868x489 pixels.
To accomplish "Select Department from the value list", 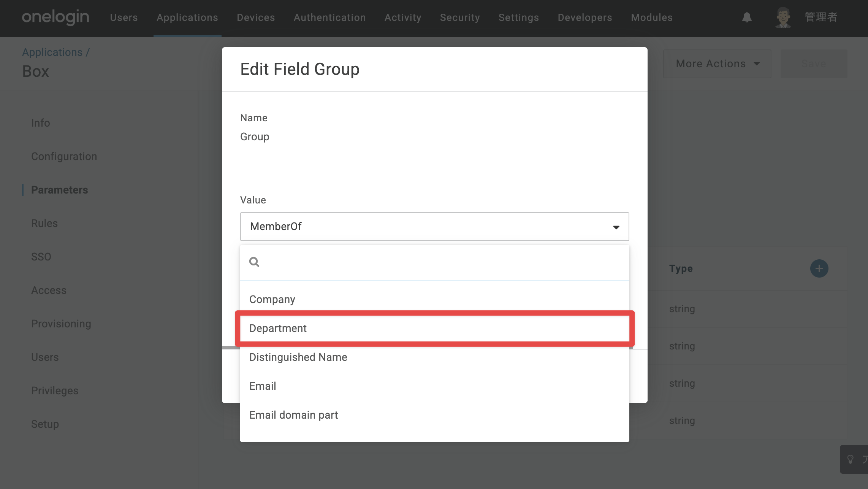I will 434,328.
